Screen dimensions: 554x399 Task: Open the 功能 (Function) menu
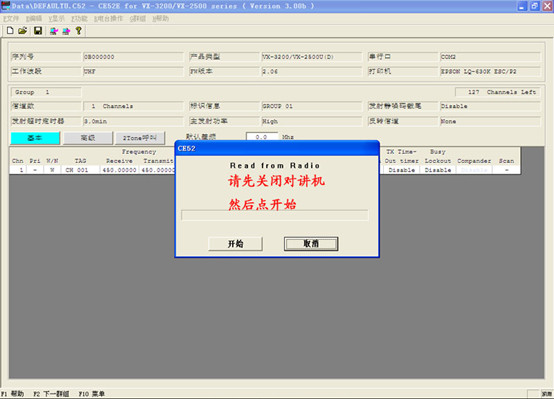coord(79,19)
